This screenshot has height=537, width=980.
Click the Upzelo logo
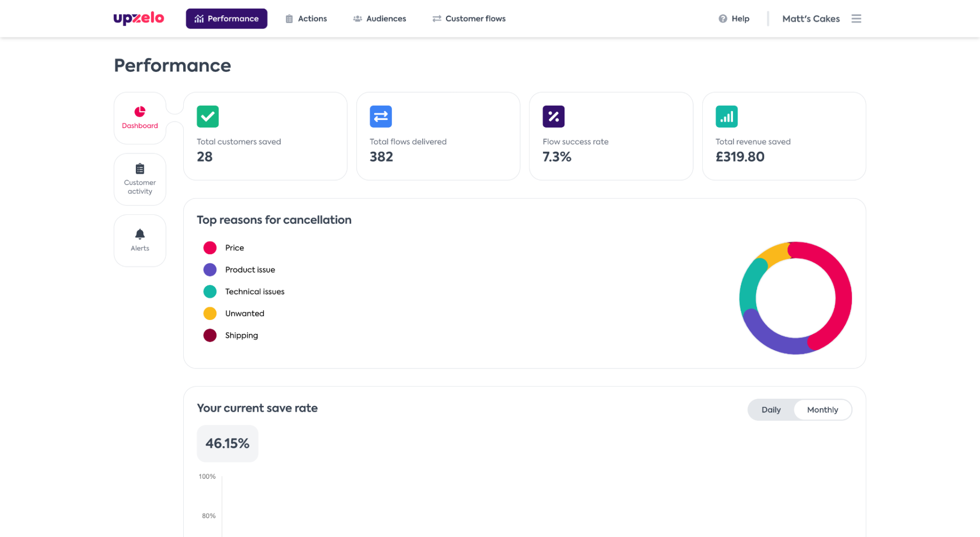coord(138,18)
